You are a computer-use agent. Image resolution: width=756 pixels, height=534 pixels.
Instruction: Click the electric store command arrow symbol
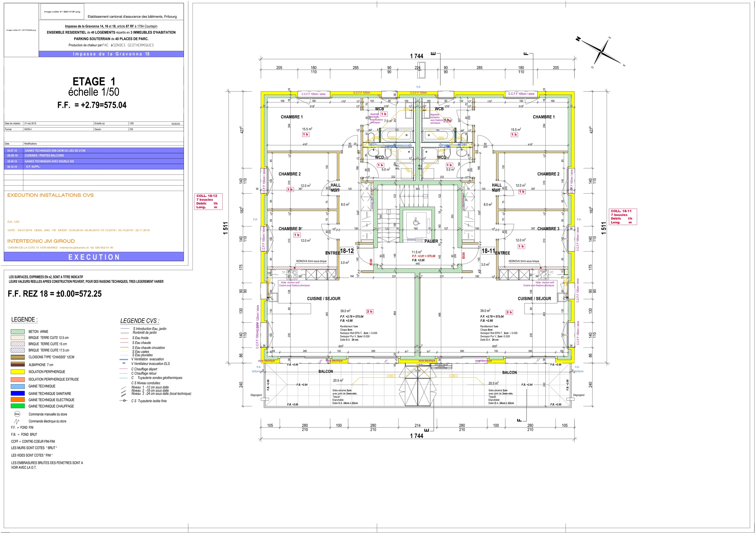pos(17,422)
